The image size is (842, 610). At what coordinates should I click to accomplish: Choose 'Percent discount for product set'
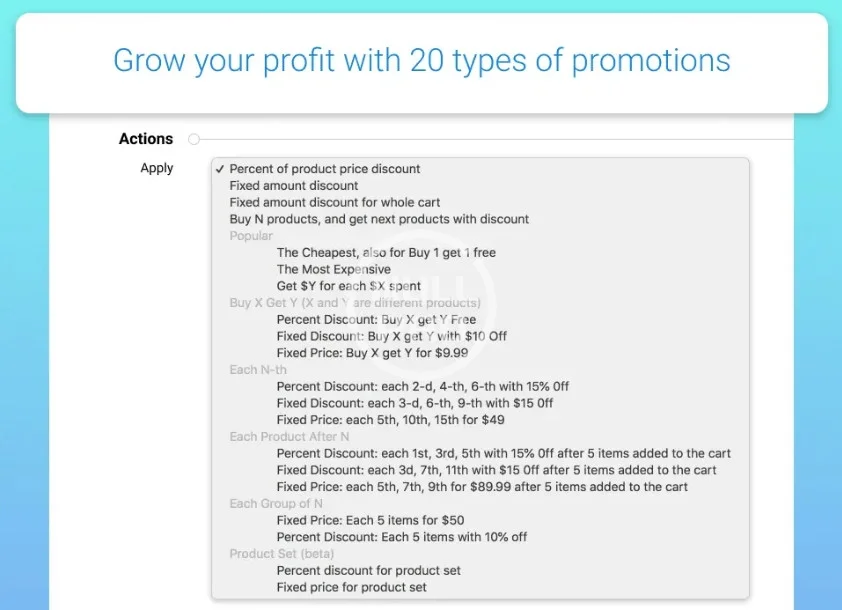pos(368,571)
